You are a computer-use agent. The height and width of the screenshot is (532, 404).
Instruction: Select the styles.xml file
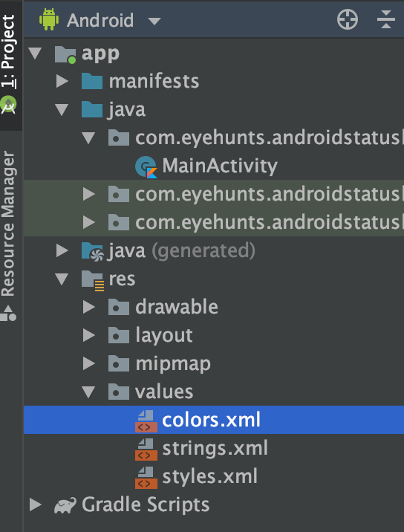pos(209,476)
